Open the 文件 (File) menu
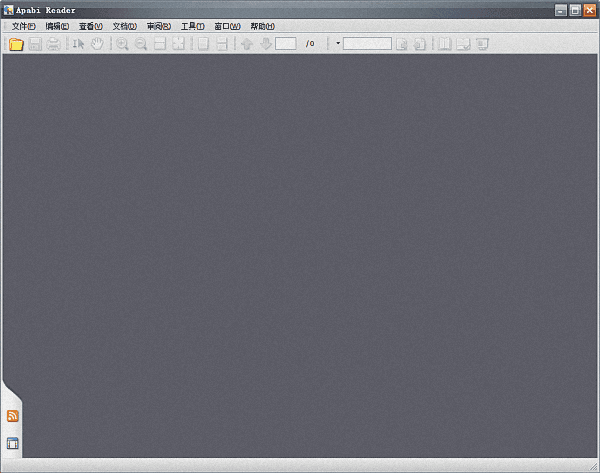The image size is (600, 473). pyautogui.click(x=23, y=26)
